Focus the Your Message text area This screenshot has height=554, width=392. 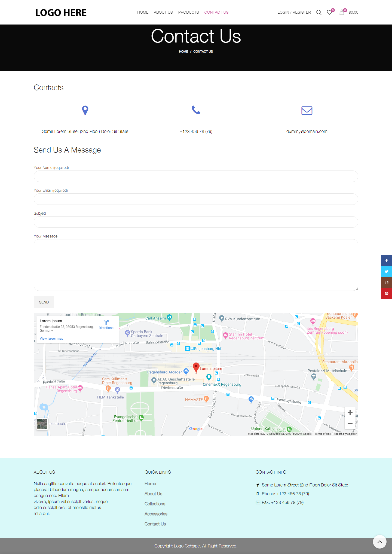click(196, 265)
